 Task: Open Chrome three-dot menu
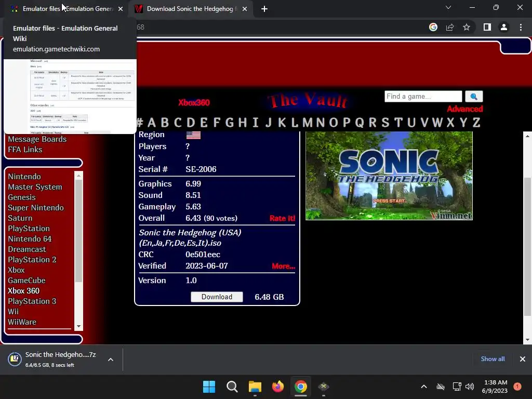click(x=521, y=27)
